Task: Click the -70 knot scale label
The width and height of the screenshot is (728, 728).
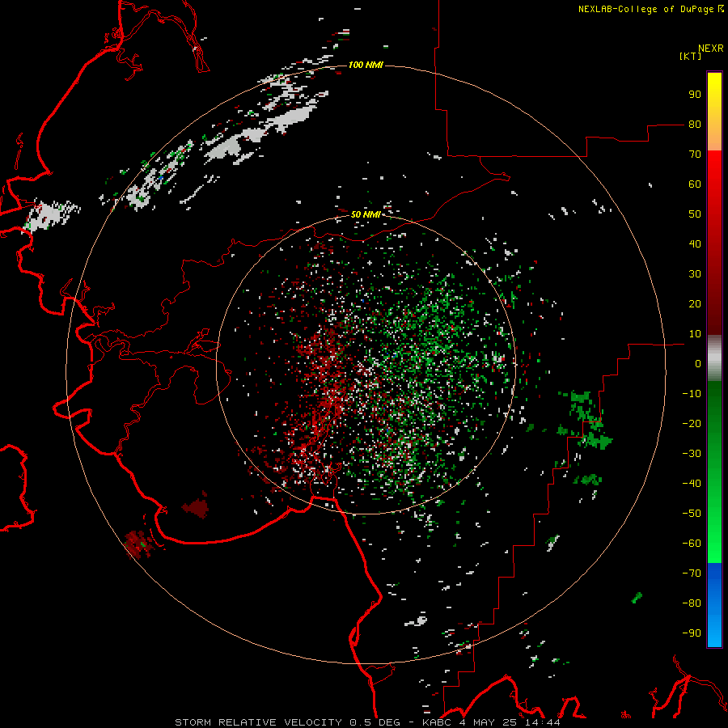Action: point(692,573)
